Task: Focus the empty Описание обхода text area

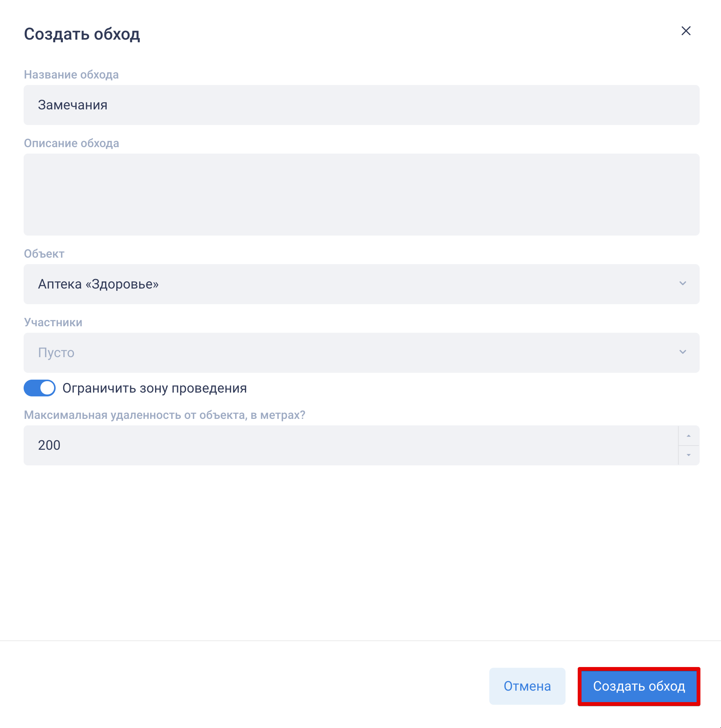Action: [x=361, y=194]
